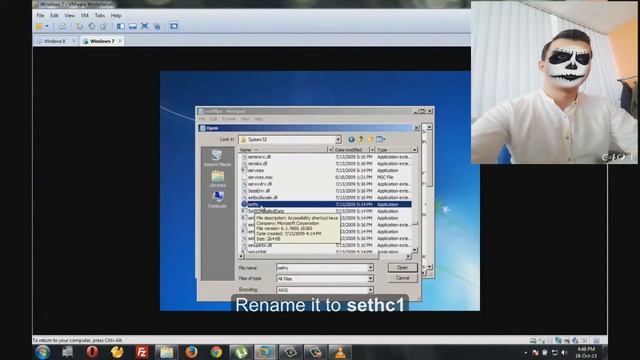The height and width of the screenshot is (360, 640).
Task: Click the VMware Workstation taskbar button
Action: click(x=265, y=352)
